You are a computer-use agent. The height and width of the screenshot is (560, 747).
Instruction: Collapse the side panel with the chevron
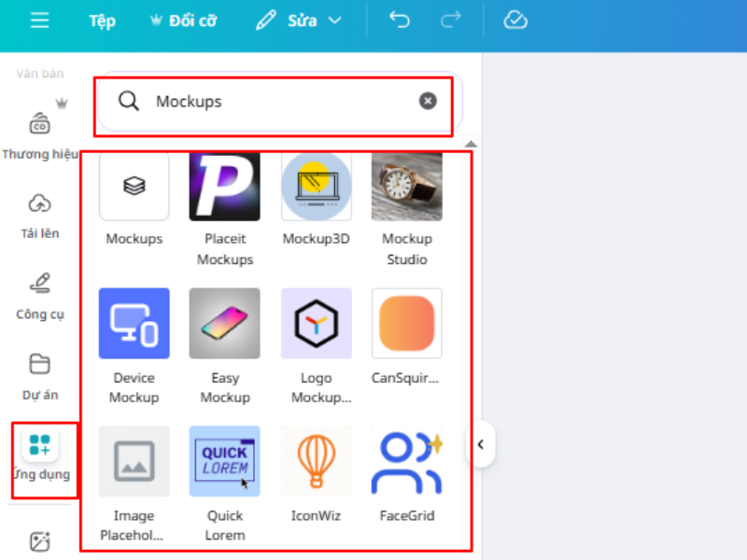click(x=480, y=445)
